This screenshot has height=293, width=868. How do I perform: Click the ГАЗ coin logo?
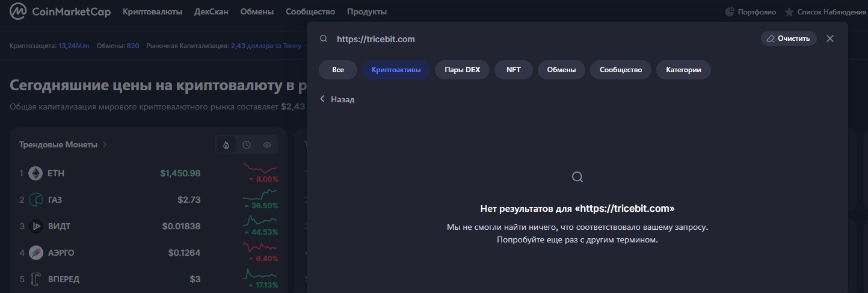(x=35, y=200)
